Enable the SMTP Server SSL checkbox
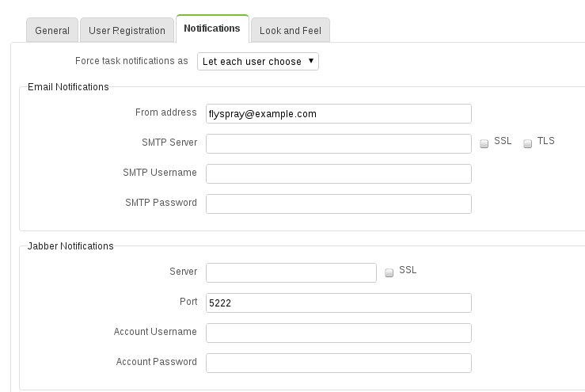The image size is (585, 392). pos(484,143)
